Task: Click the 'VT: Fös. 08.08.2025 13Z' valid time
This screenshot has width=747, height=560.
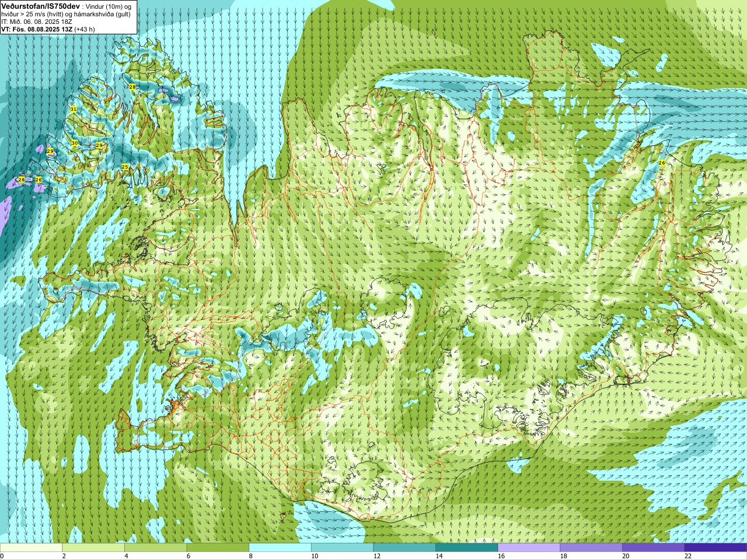Action: pos(37,29)
